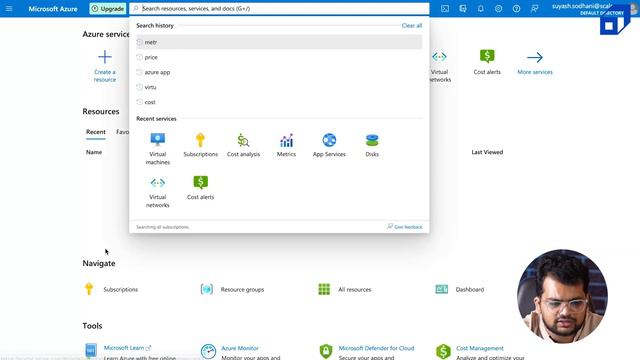
Task: Click the Microsoft Azure home title
Action: point(53,9)
